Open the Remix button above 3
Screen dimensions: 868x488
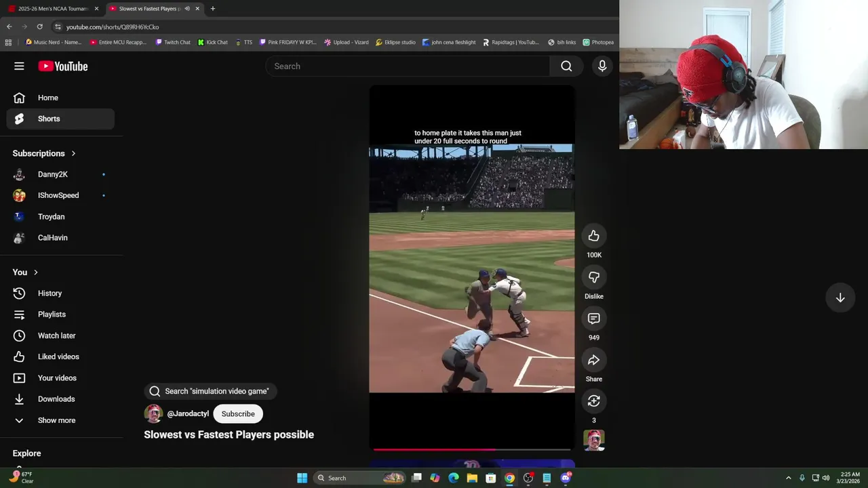[593, 401]
